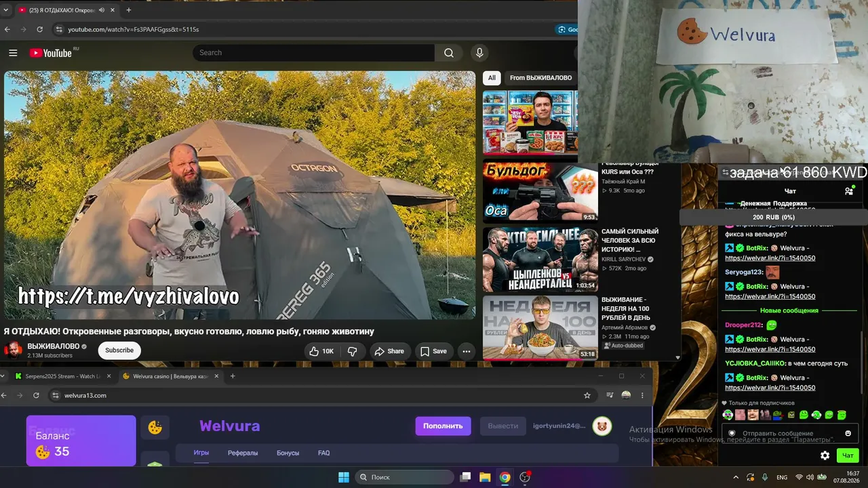Click the cookie icon sidebar button
868x488 pixels.
click(x=155, y=427)
